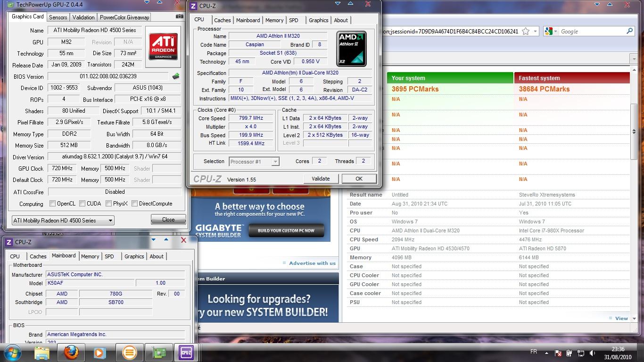Switch to the CPU-Z taskbar icon
The height and width of the screenshot is (362, 644).
pyautogui.click(x=187, y=352)
